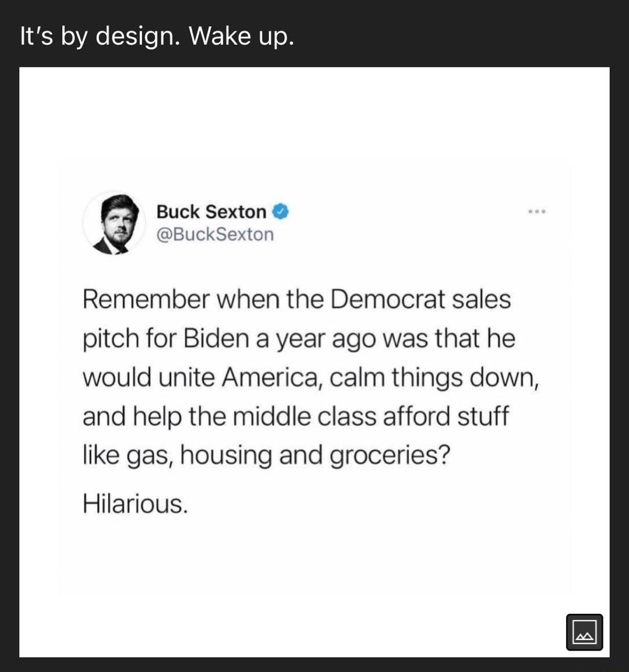Select the post title text
The height and width of the screenshot is (672, 629).
pos(156,36)
